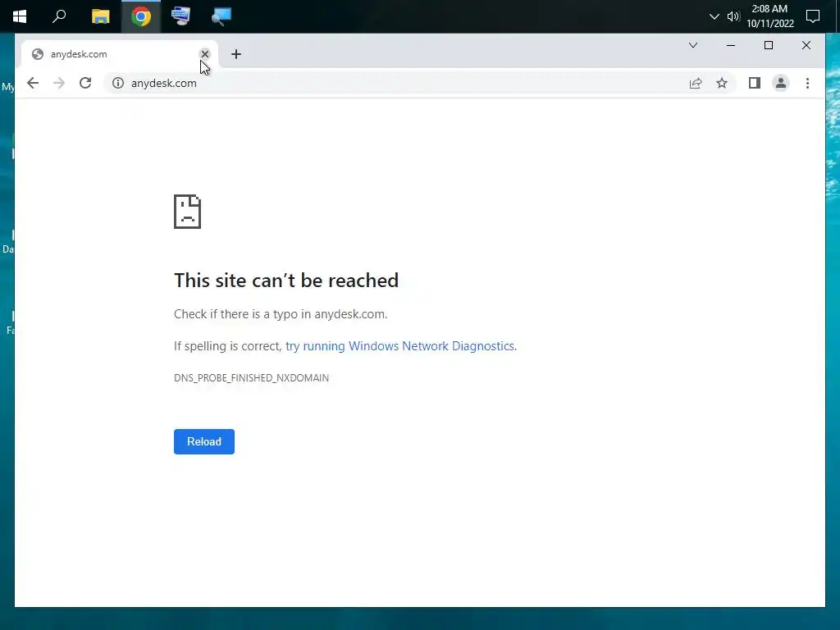Open the computer monitor app in taskbar

(181, 16)
